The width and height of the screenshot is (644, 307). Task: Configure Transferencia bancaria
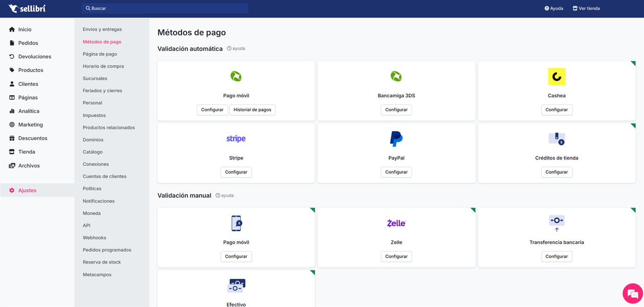[557, 256]
